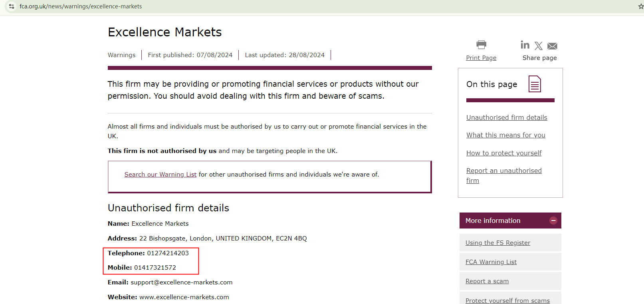Select FCA Warning List item

[x=491, y=262]
